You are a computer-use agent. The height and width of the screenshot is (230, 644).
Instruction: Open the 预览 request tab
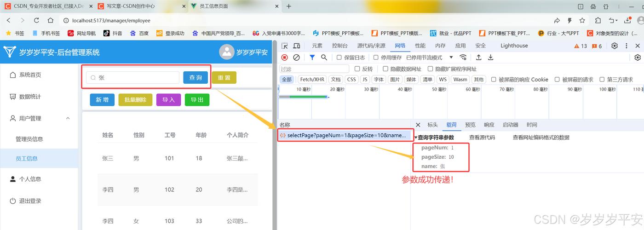(x=470, y=125)
